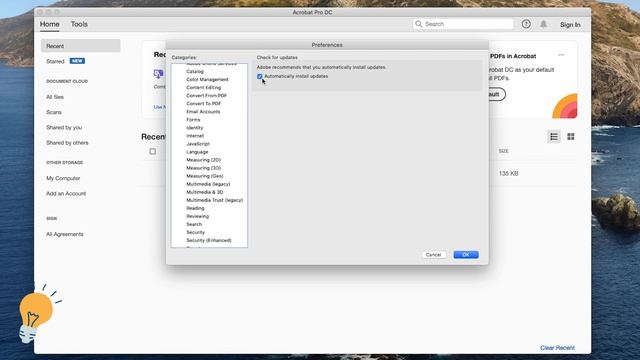640x360 pixels.
Task: Switch to list view icon
Action: click(554, 137)
